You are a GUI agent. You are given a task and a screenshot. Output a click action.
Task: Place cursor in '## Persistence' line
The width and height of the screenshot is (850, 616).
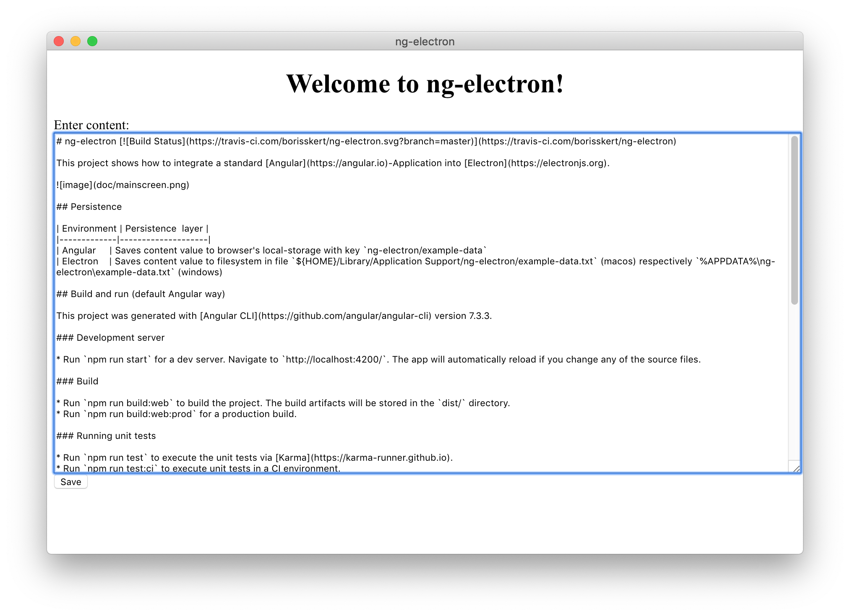pos(89,207)
